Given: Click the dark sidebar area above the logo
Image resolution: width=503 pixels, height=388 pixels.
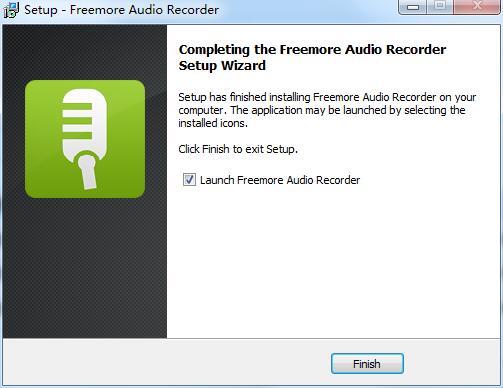Looking at the screenshot, I should (85, 52).
